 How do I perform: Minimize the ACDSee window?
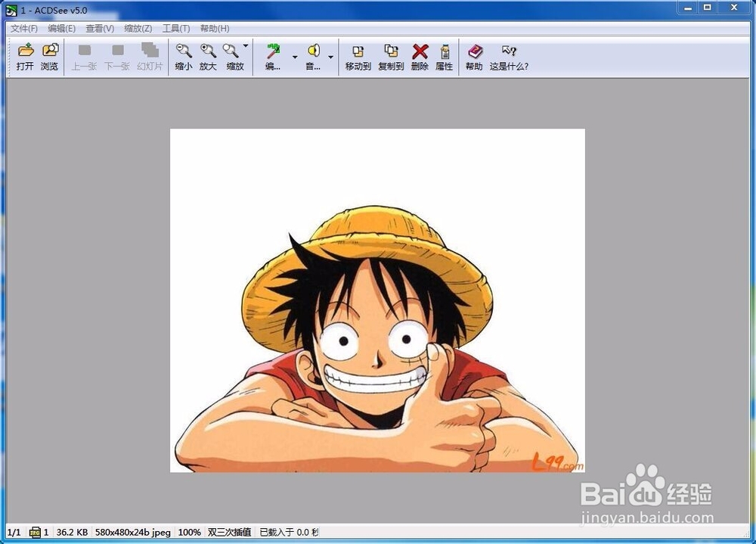point(688,8)
